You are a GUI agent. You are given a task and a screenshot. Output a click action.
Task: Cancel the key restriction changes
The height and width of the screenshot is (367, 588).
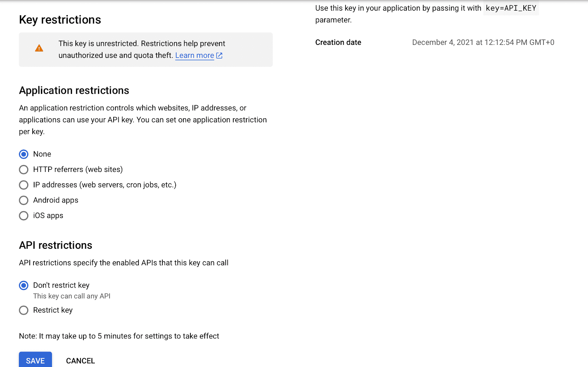coord(80,361)
